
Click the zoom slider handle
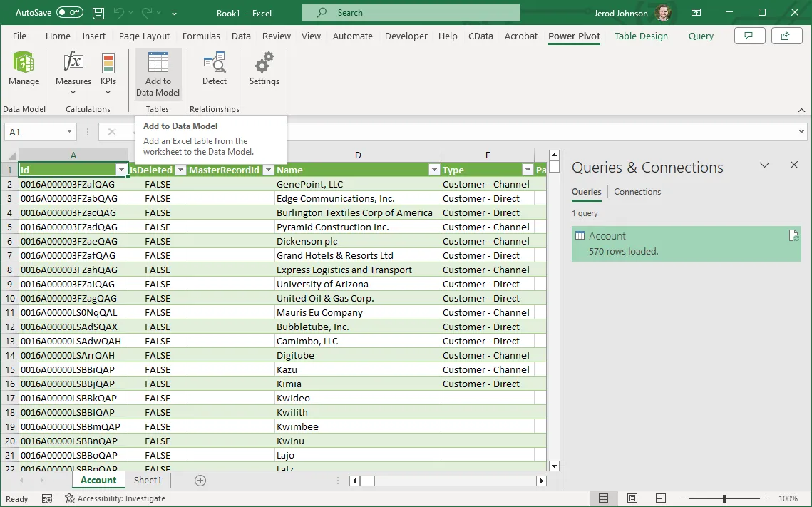click(724, 498)
